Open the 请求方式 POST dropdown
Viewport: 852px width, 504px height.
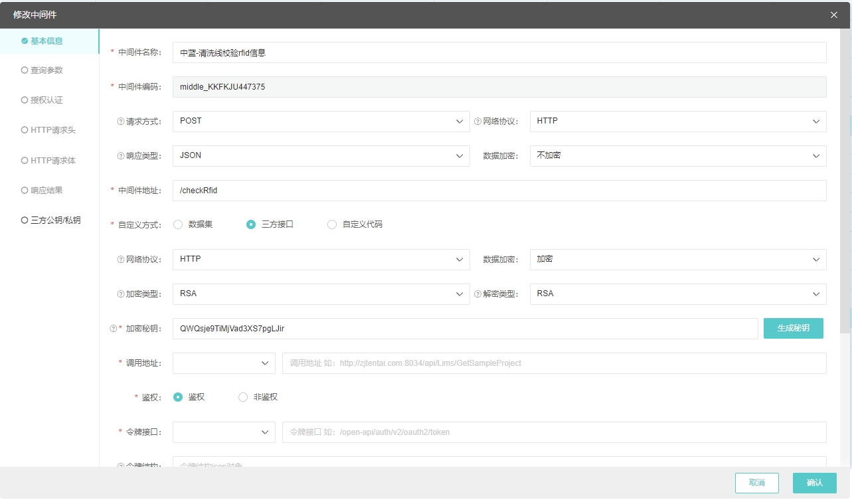[321, 122]
